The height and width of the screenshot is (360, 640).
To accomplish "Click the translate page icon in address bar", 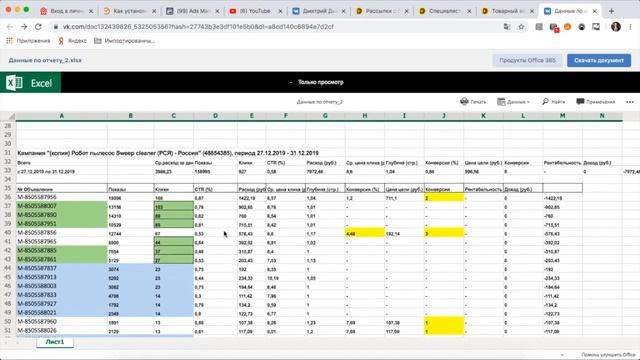I will (507, 27).
